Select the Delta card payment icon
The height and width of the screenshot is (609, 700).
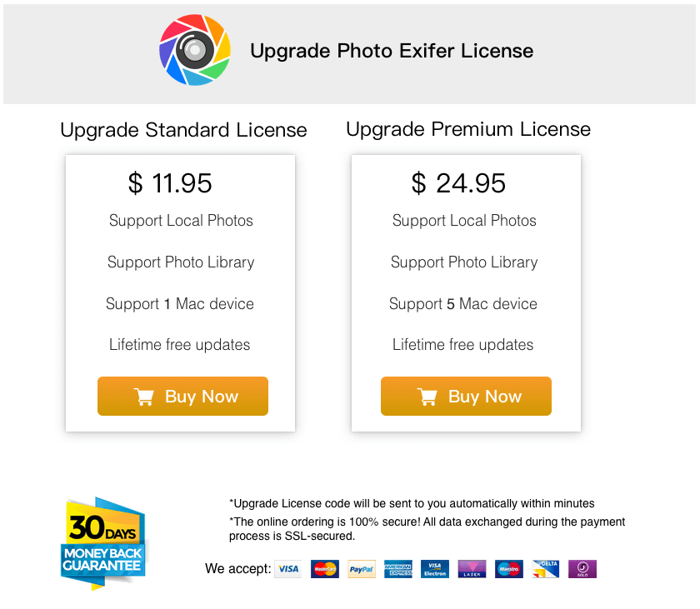pos(546,569)
